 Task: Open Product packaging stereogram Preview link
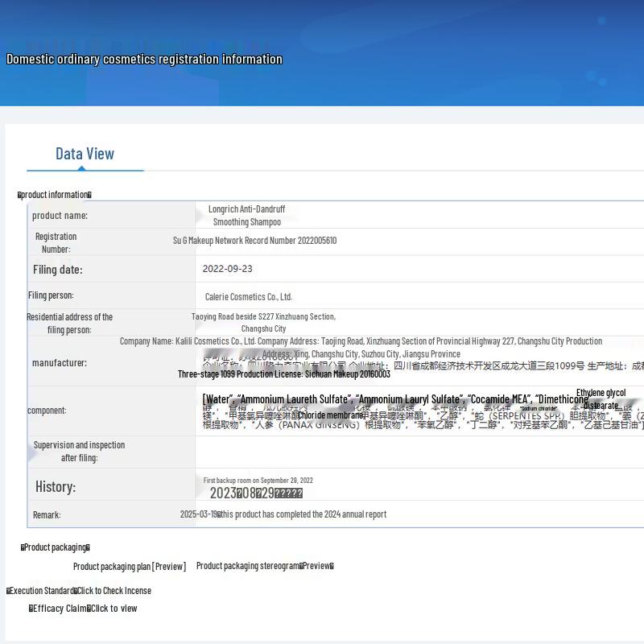pos(265,566)
